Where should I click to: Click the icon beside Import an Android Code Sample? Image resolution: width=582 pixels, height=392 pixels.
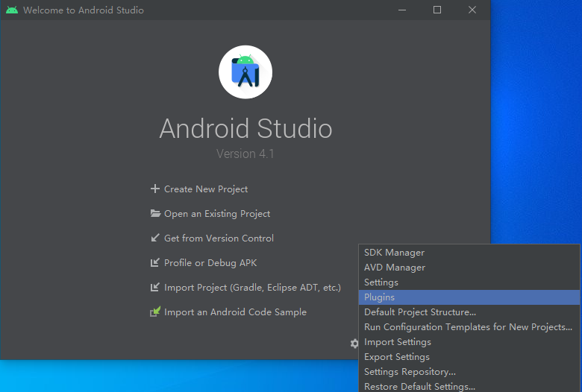click(x=155, y=312)
